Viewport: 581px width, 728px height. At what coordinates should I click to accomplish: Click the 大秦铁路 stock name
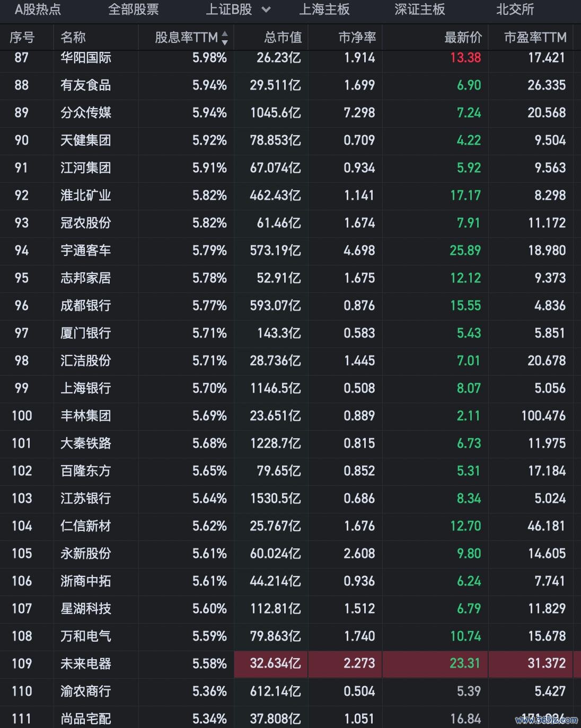[86, 443]
